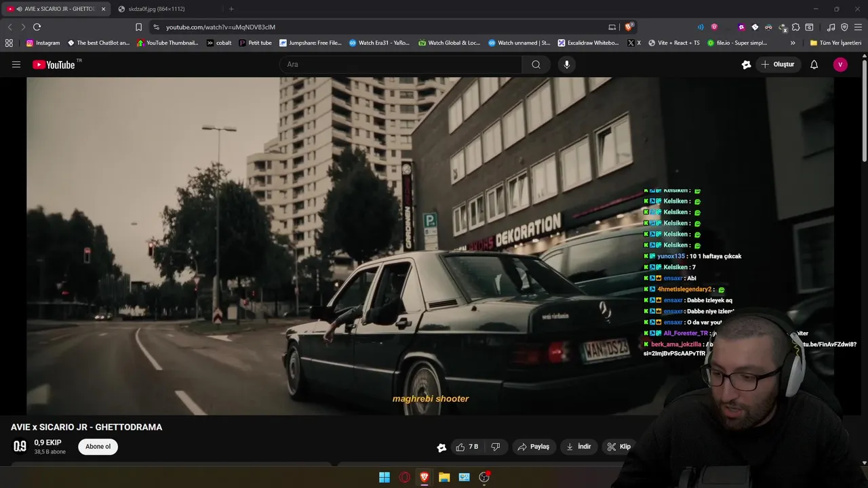
Task: Dislike the video with thumbs down
Action: (x=496, y=447)
